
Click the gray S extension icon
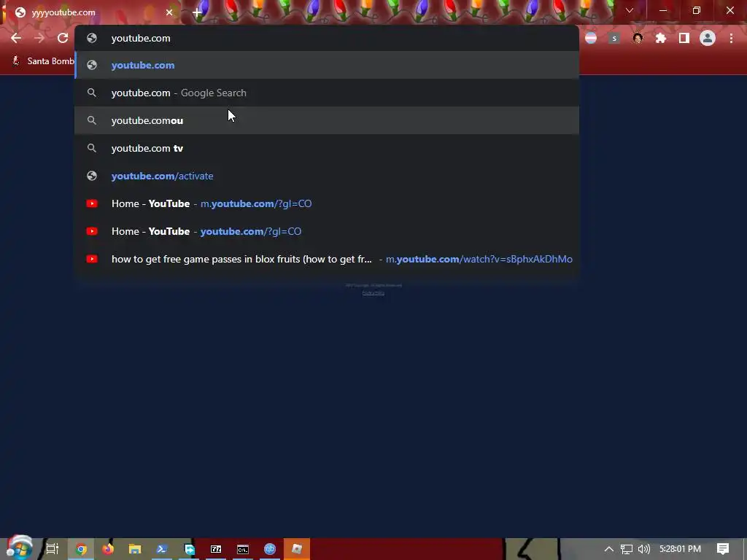pos(614,38)
